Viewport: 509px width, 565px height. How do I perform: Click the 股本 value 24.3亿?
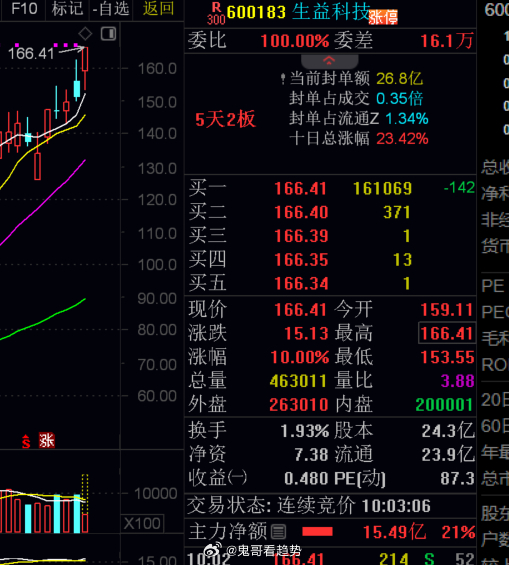click(448, 431)
